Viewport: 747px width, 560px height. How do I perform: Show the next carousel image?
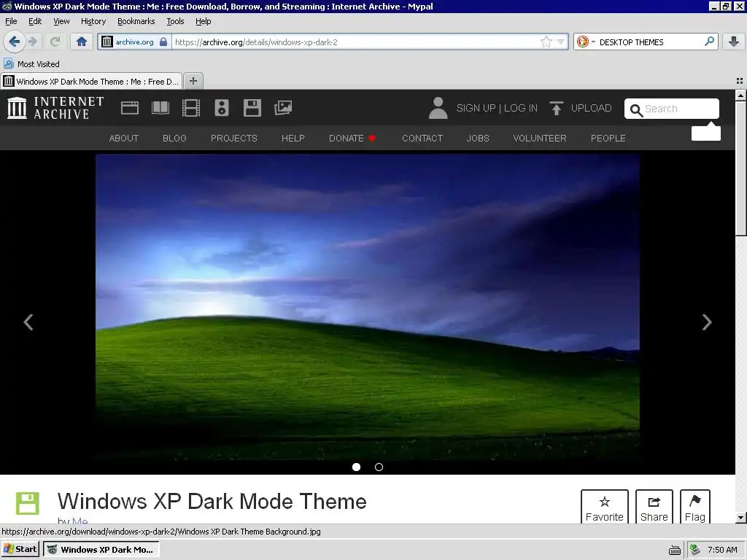click(x=707, y=322)
